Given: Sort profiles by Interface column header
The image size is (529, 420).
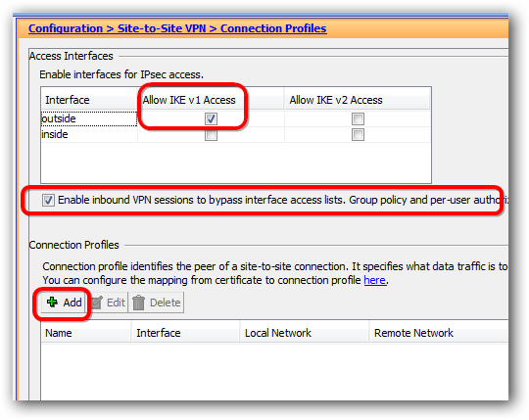Looking at the screenshot, I should click(x=185, y=333).
